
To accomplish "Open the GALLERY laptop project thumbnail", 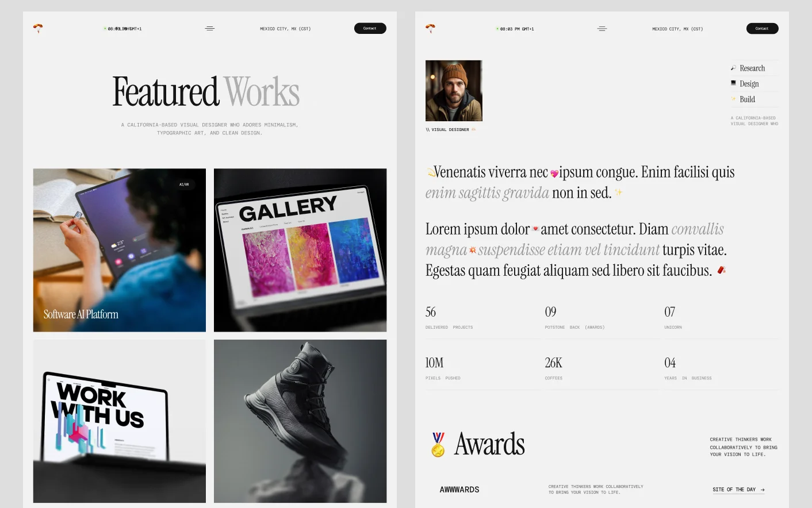I will 300,250.
